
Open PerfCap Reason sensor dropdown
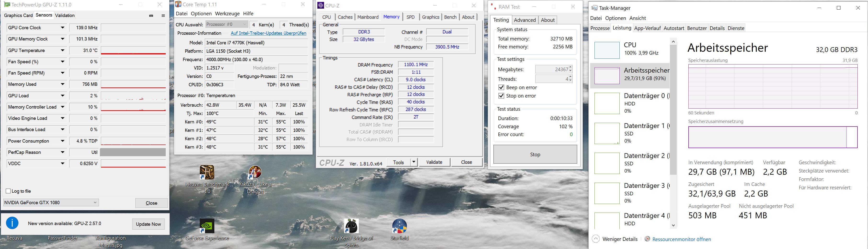[x=62, y=152]
